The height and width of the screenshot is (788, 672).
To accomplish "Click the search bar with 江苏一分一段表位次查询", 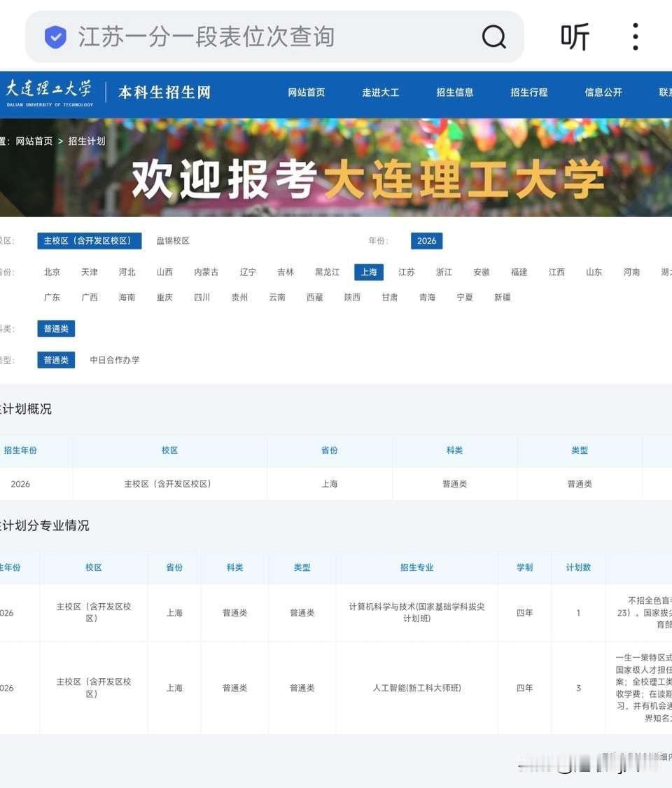I will pyautogui.click(x=274, y=36).
